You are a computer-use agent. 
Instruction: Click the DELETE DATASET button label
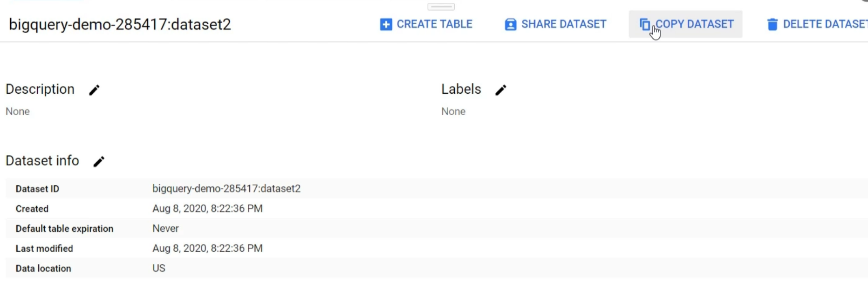[825, 24]
